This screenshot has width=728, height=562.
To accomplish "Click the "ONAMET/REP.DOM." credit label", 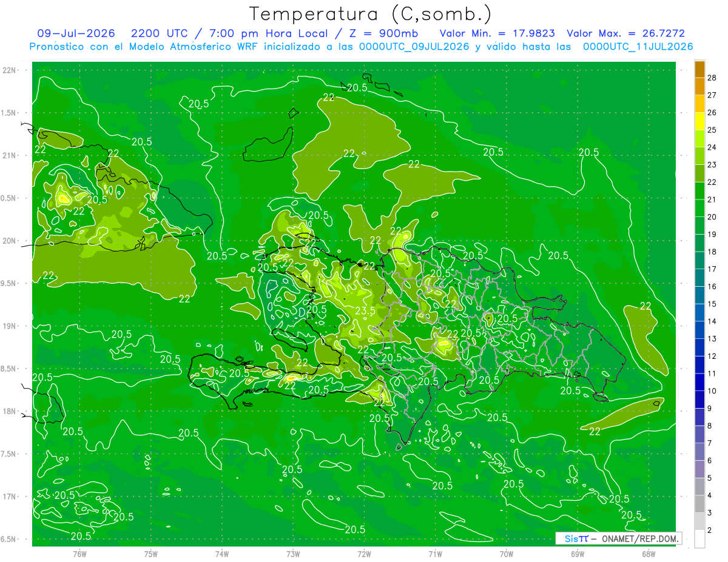I will click(x=641, y=538).
